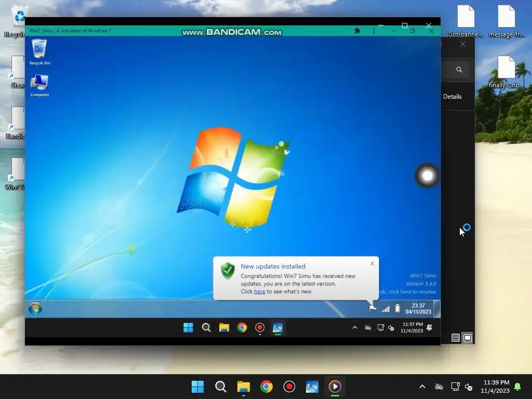Image resolution: width=532 pixels, height=399 pixels.
Task: Select Got-banne... file on desktop
Action: [465, 21]
